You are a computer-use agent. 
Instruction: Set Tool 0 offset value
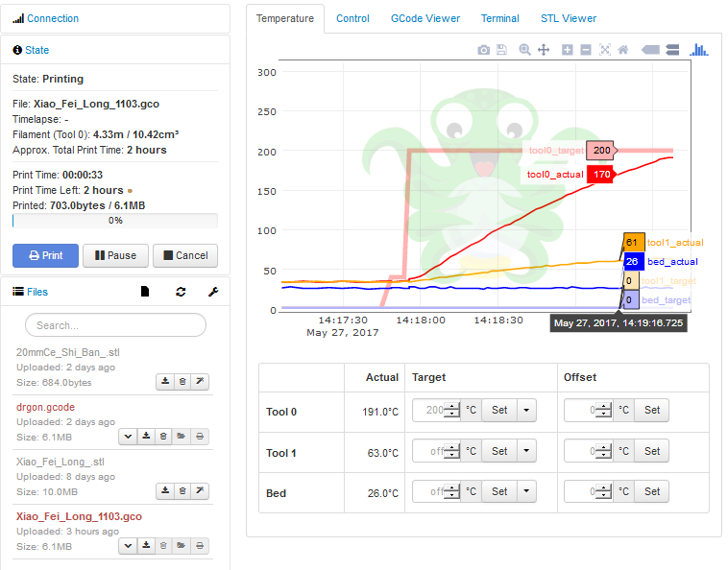point(652,410)
